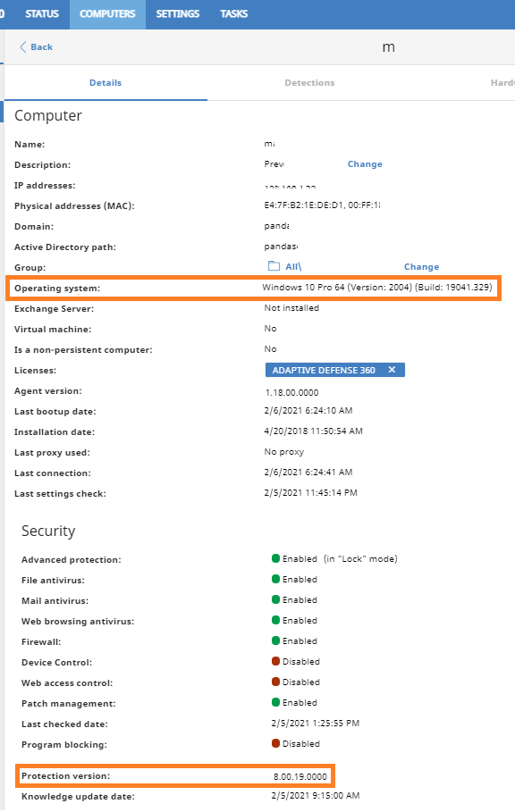
Task: Select Last connection value 2/6/2021 6:24:41 AM
Action: click(308, 473)
